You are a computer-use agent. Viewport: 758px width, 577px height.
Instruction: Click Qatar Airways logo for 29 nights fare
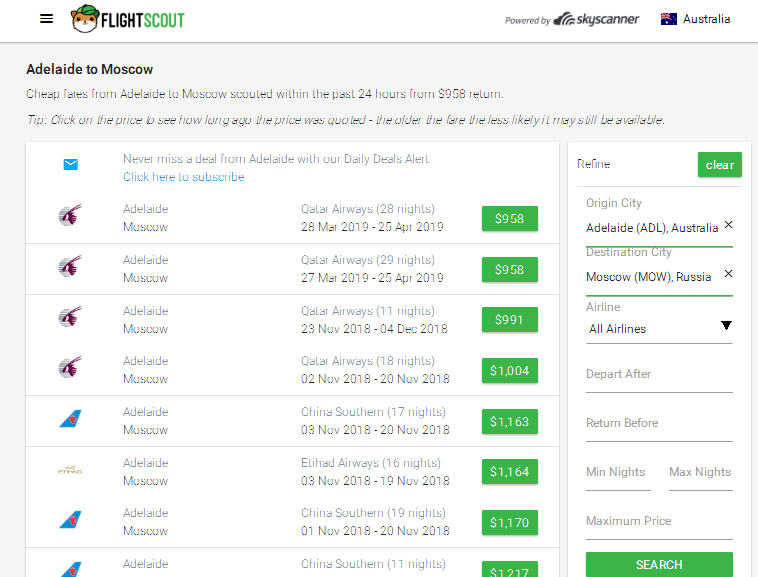coord(70,266)
